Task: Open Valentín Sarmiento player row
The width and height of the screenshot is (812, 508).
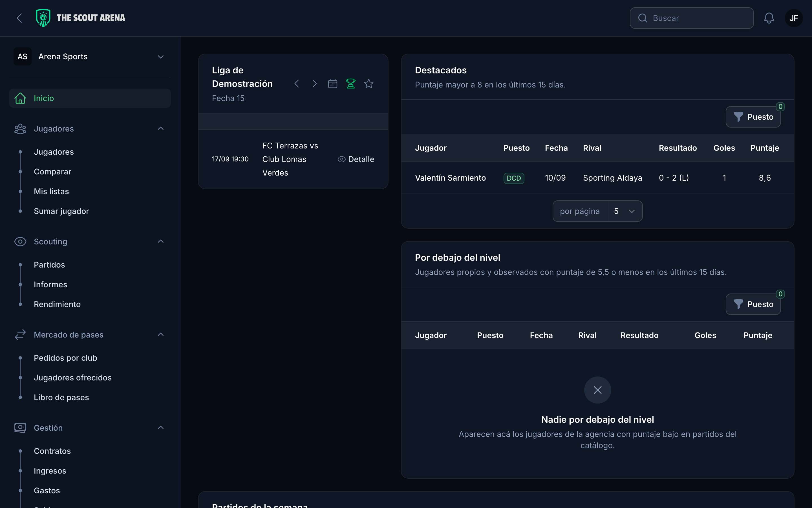Action: [x=598, y=178]
